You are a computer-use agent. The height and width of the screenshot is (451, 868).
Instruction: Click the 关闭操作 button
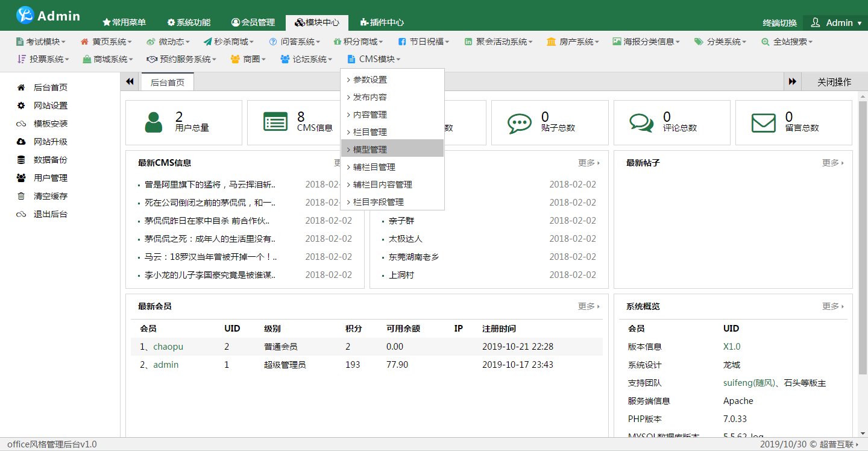[x=834, y=82]
